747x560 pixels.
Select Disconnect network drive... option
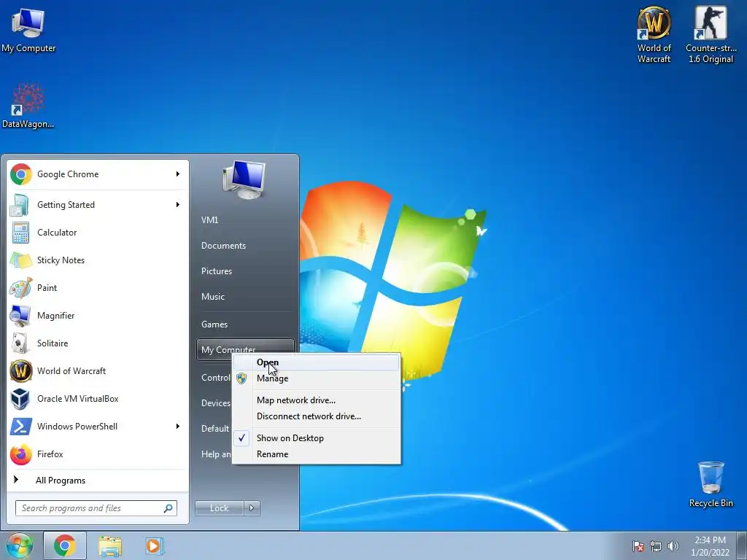point(317,416)
